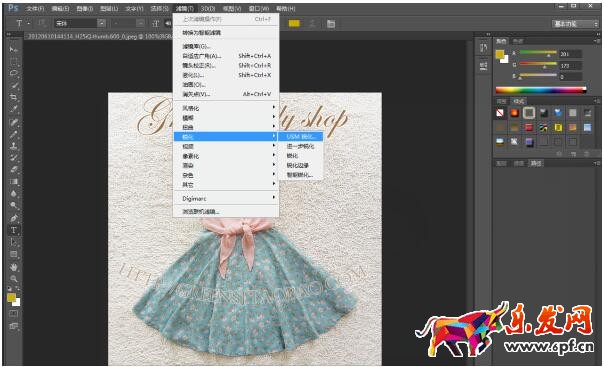Select the Move tool
Image resolution: width=604 pixels, height=367 pixels.
[13, 49]
